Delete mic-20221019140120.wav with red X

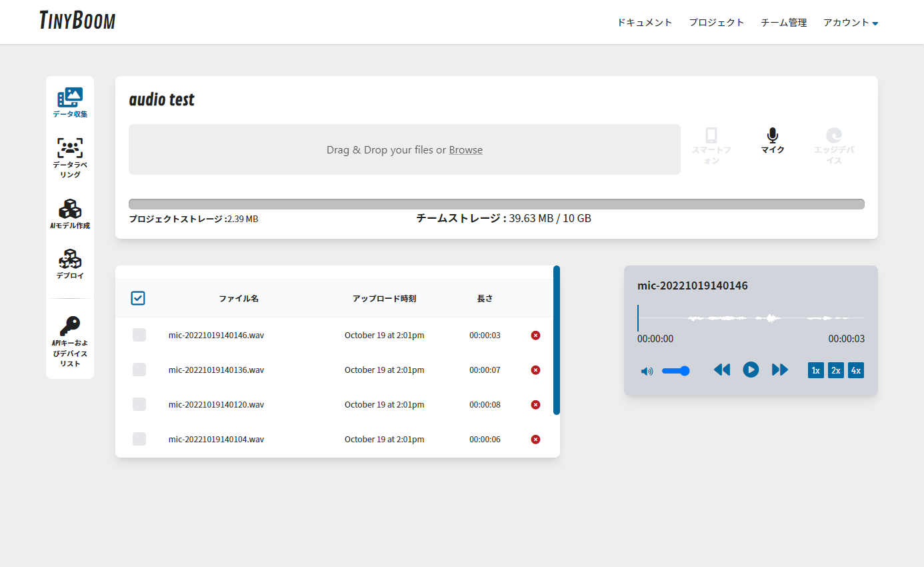point(535,404)
